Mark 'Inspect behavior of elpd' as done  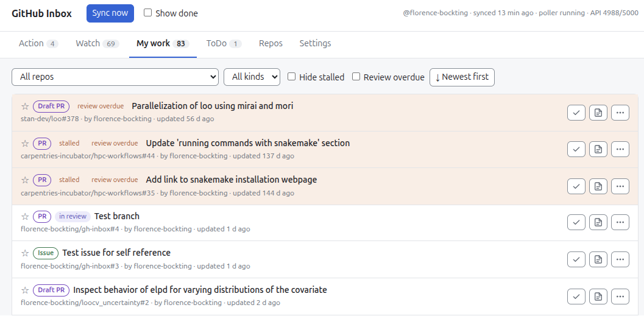click(x=576, y=297)
